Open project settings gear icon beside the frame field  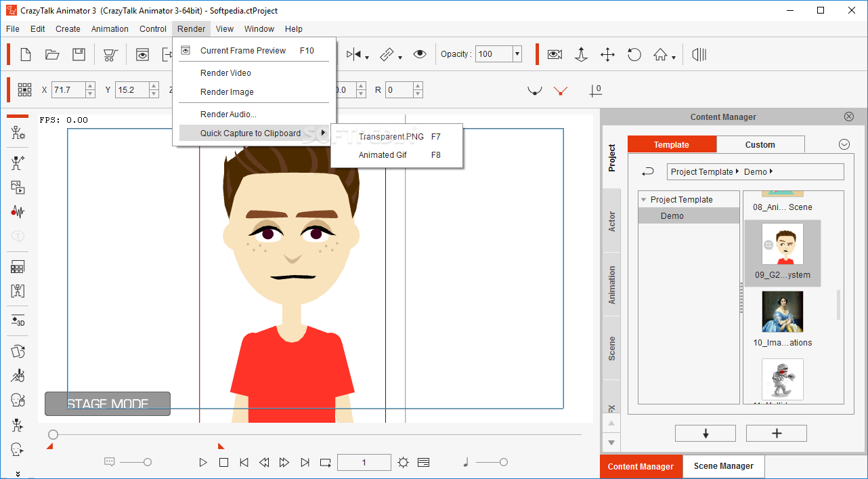404,463
